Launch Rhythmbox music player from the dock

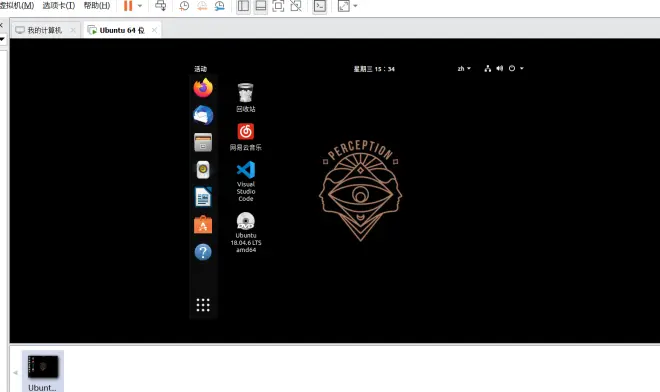[x=203, y=170]
